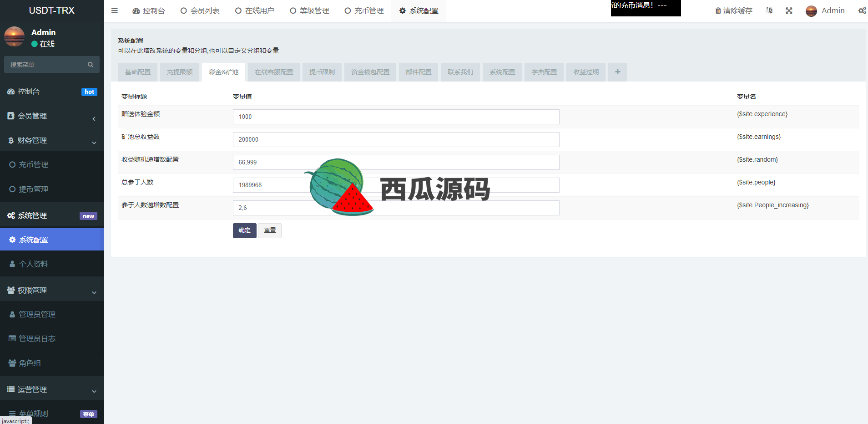The image size is (868, 424).
Task: Open the 控制台 top navigation tab
Action: [x=148, y=10]
